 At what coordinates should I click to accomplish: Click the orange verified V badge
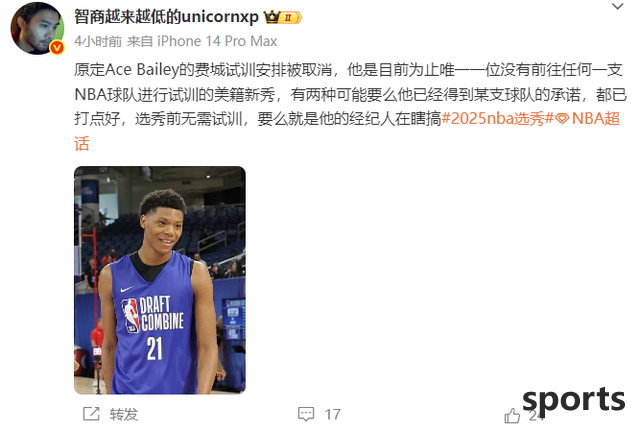click(x=57, y=47)
